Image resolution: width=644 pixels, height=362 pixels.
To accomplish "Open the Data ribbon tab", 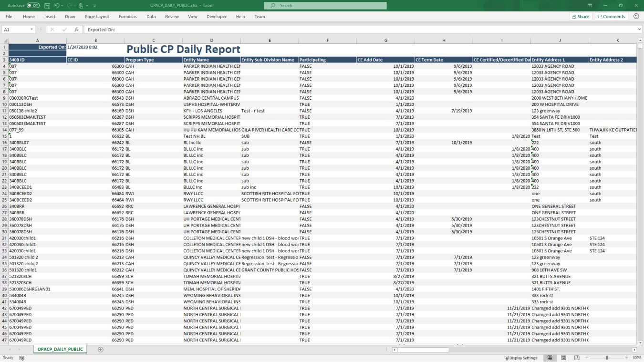I will point(151,17).
